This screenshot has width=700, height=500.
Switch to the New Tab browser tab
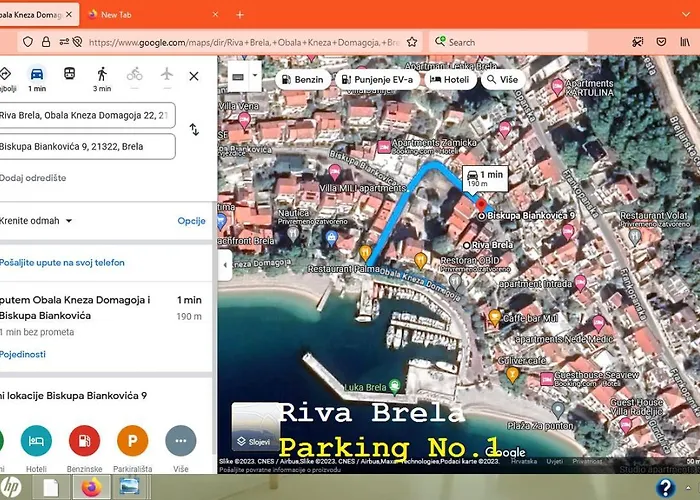[x=152, y=15]
